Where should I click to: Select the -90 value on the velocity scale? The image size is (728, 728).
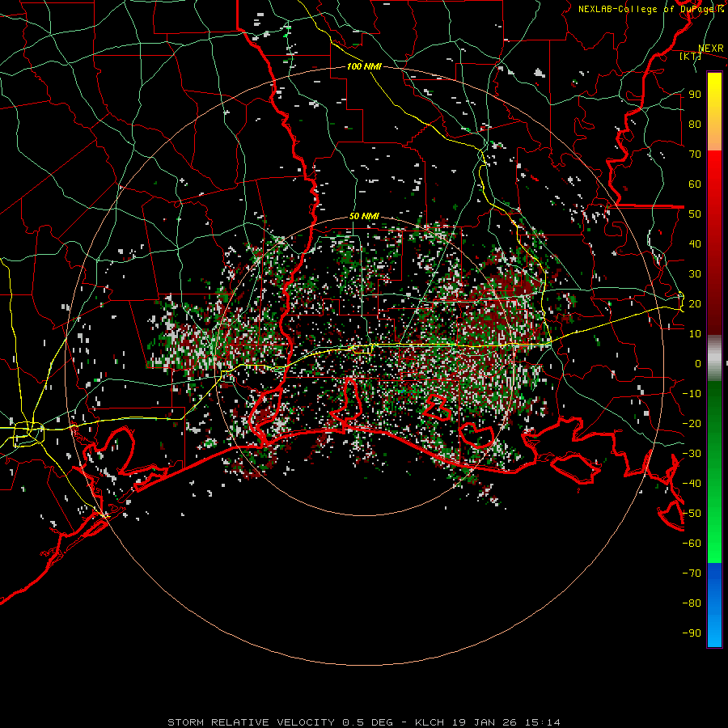click(x=692, y=633)
